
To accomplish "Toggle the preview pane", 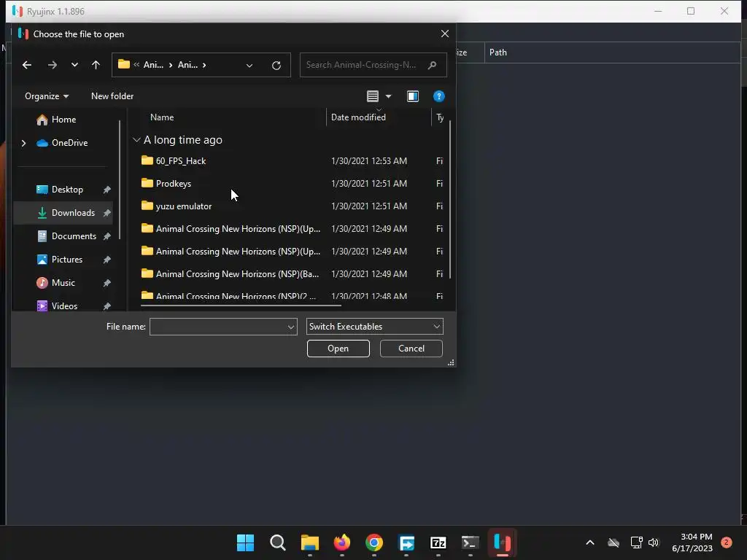I will (x=413, y=96).
